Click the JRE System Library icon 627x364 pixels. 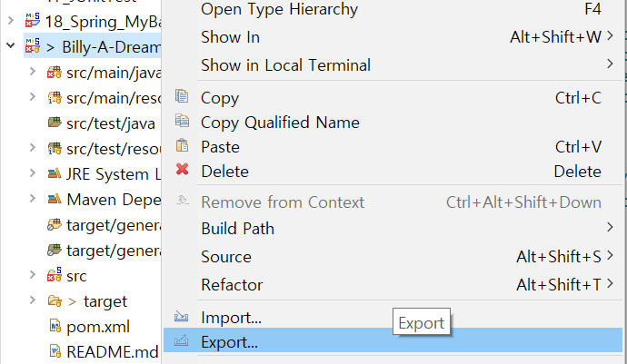[55, 173]
